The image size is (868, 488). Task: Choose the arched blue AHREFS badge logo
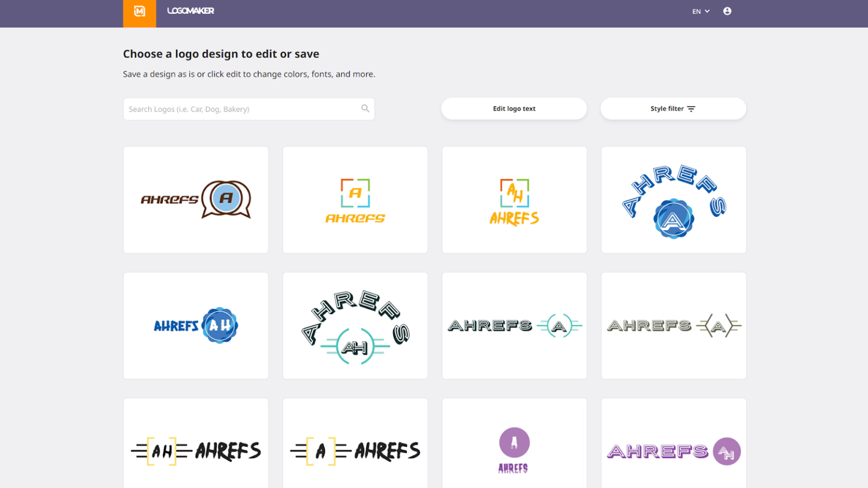[x=674, y=199]
